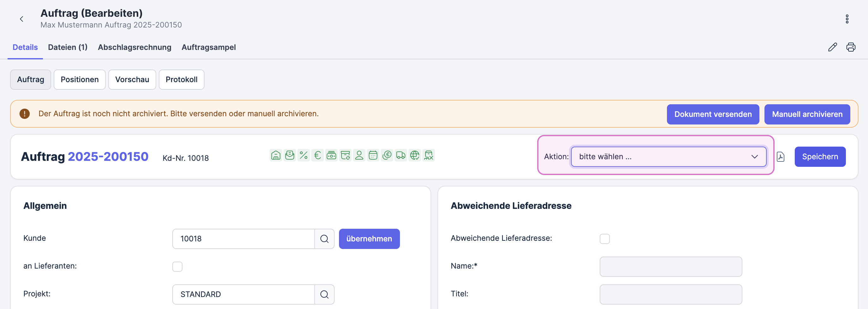Image resolution: width=868 pixels, height=309 pixels.
Task: Tick the Abweichende Lieferadresse checkbox
Action: point(604,239)
